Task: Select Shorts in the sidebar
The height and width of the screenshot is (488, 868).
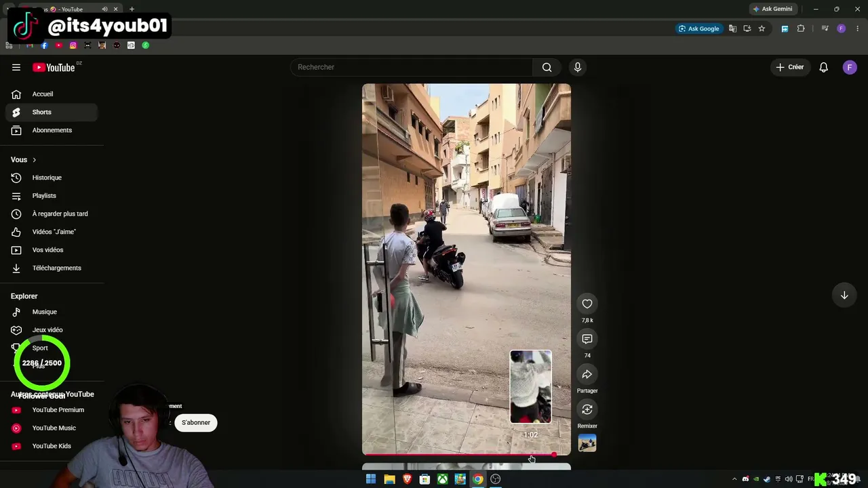Action: coord(52,112)
